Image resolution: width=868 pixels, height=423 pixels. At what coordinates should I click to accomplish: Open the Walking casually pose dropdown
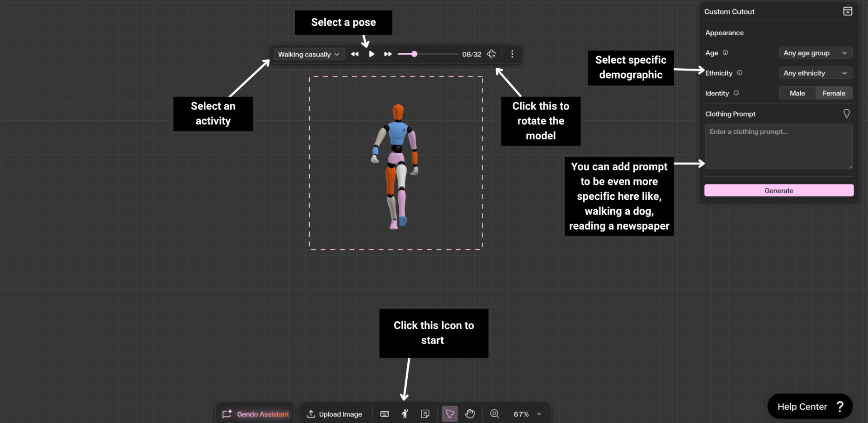(309, 54)
